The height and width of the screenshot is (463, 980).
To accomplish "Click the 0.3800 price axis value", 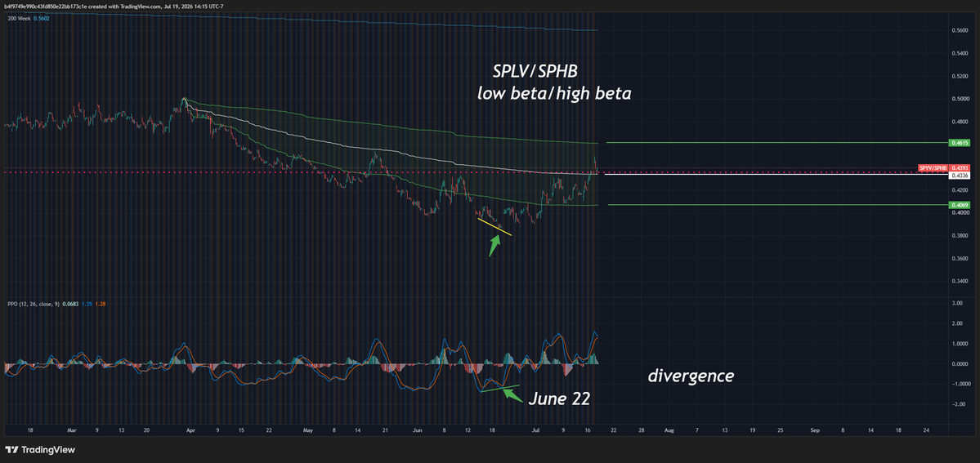I will tap(960, 235).
